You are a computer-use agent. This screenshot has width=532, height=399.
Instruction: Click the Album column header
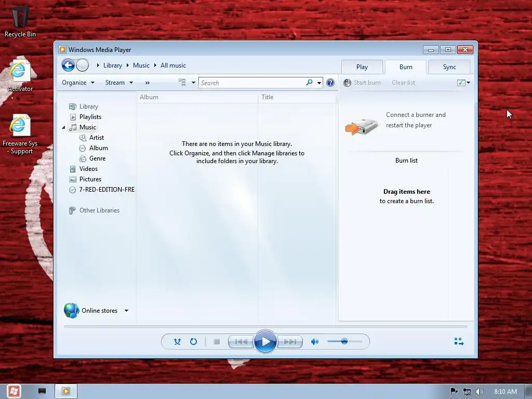click(197, 97)
